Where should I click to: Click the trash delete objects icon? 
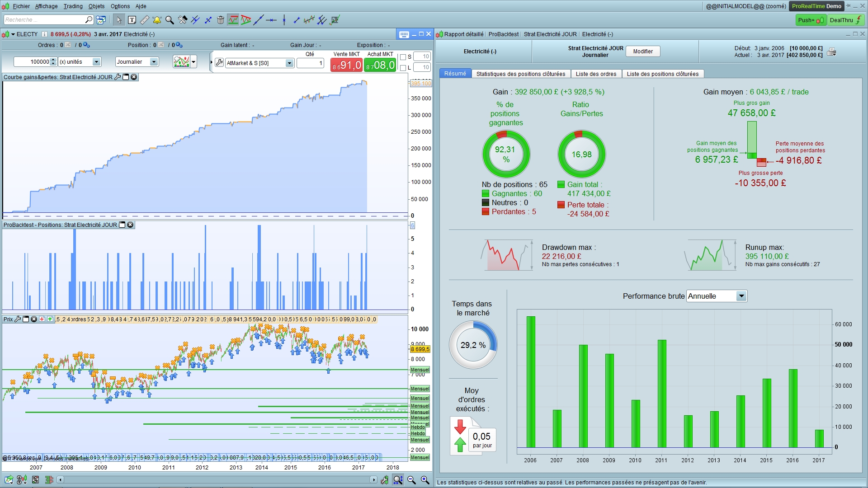[221, 20]
